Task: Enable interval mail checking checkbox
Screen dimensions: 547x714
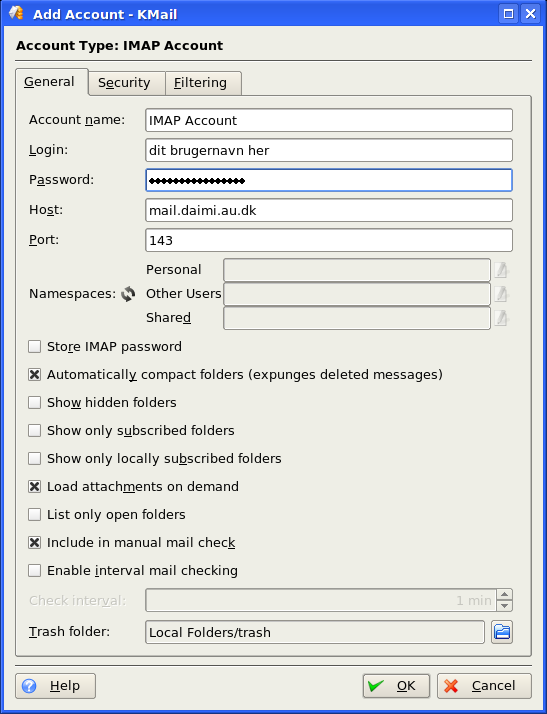Action: click(35, 571)
